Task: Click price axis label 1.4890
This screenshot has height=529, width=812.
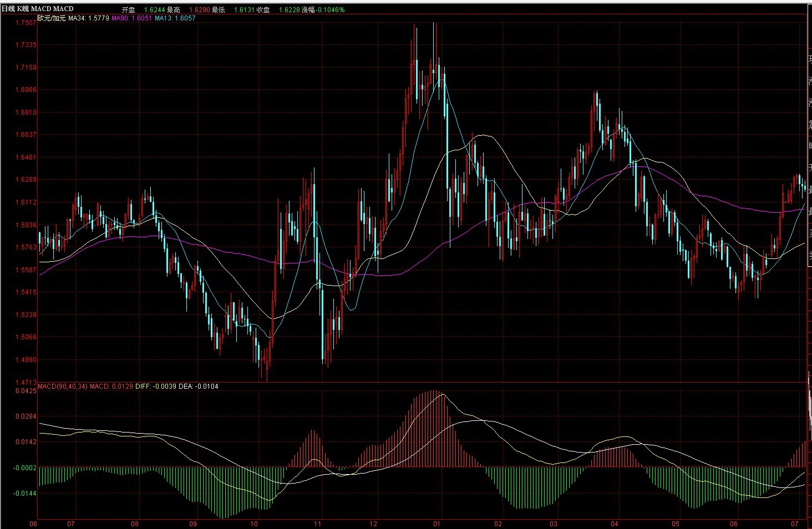Action: [x=26, y=360]
